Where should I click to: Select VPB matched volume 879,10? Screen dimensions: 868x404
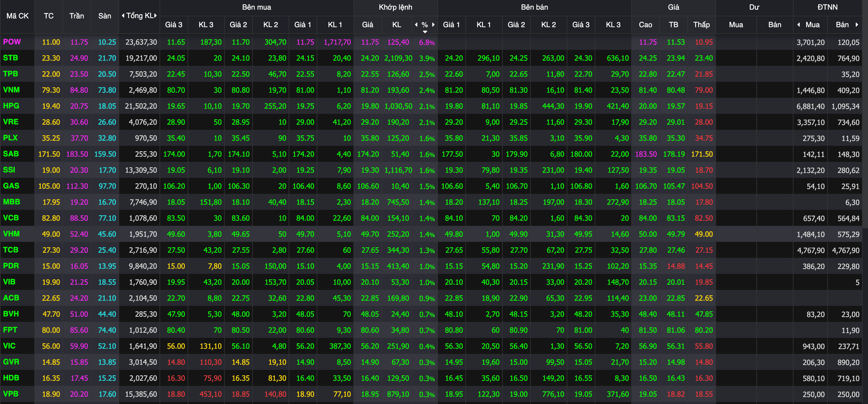click(398, 394)
